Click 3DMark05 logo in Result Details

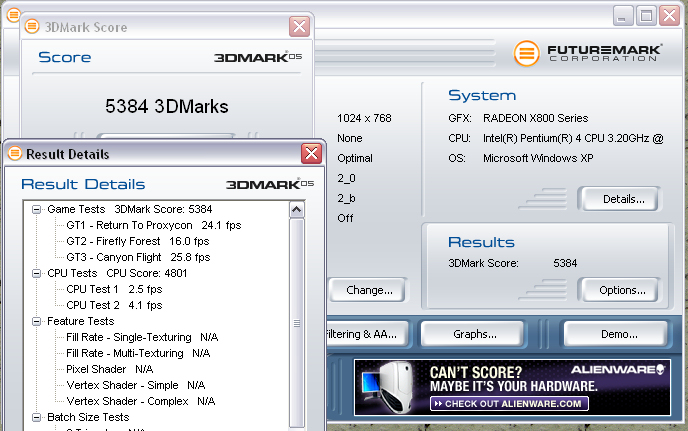click(x=269, y=184)
